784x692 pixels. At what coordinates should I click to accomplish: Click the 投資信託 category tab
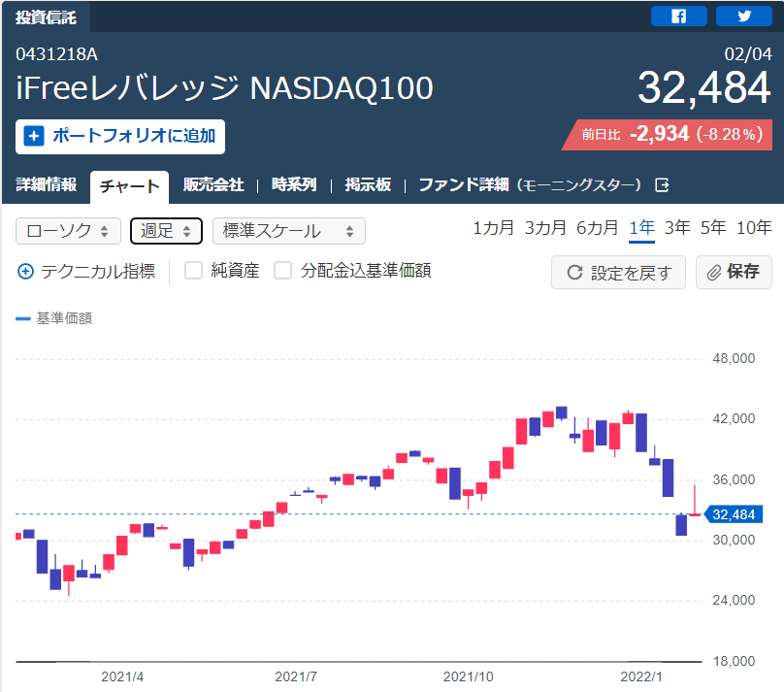pyautogui.click(x=46, y=17)
